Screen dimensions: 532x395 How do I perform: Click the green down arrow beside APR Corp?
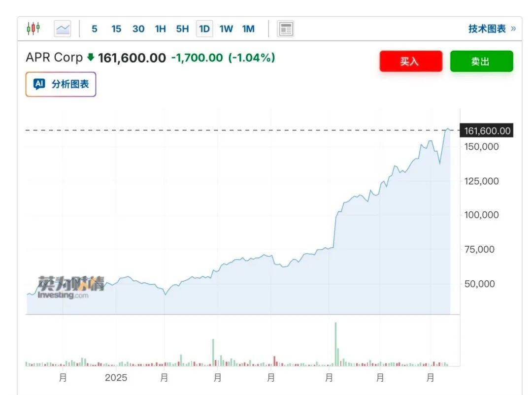point(91,58)
